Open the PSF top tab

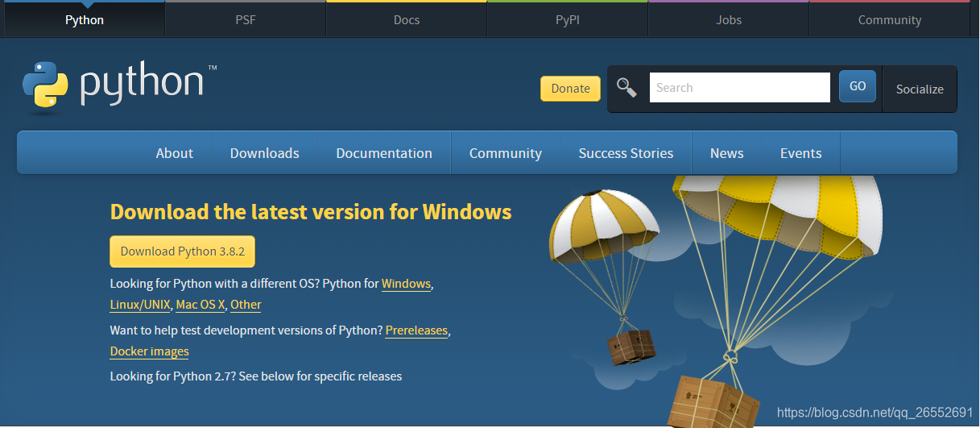pyautogui.click(x=246, y=19)
